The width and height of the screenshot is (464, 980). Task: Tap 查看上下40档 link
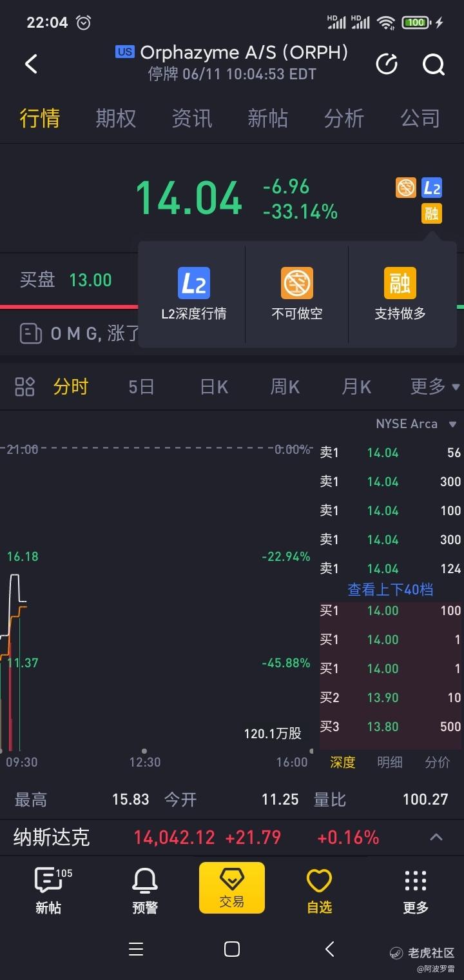tap(391, 589)
